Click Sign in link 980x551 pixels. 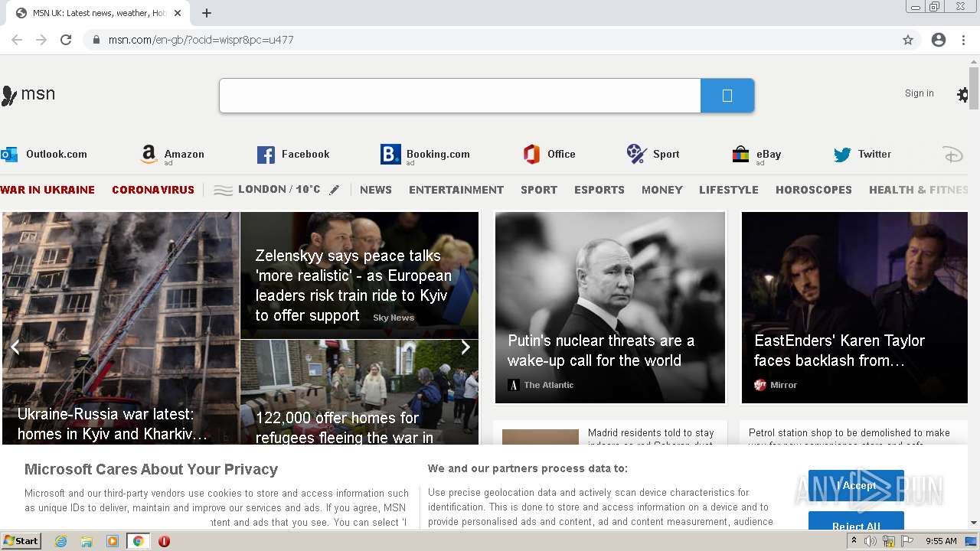tap(920, 93)
